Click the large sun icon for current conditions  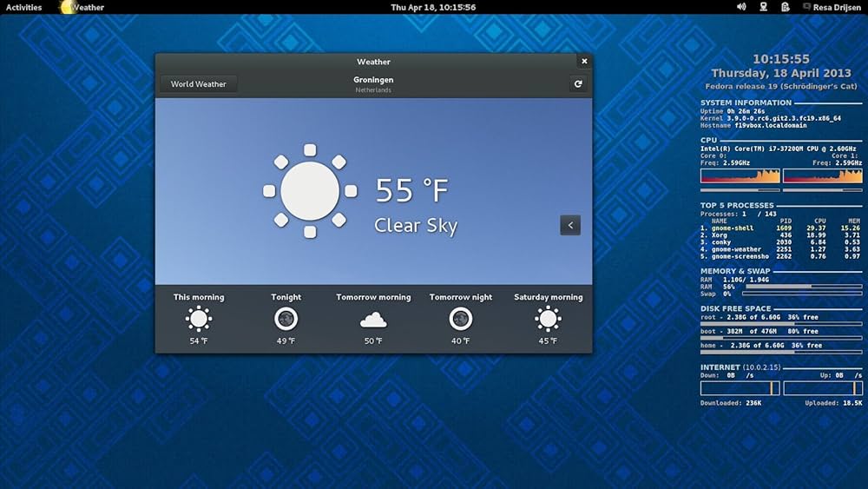point(310,191)
